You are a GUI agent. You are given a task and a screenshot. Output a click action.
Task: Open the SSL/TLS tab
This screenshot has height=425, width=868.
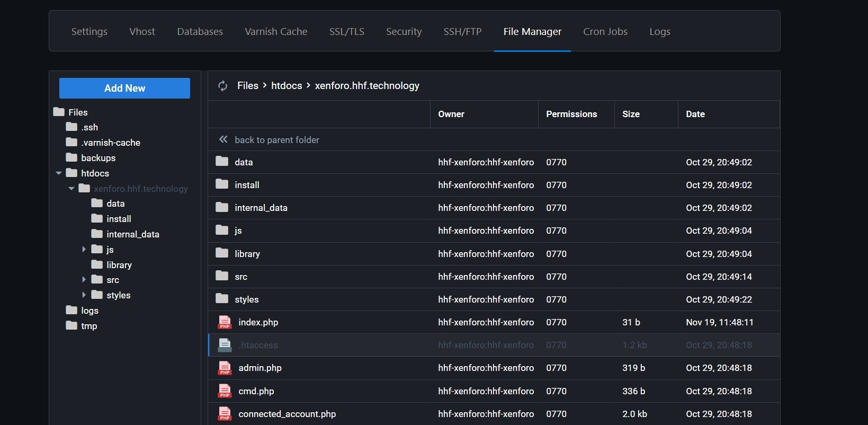coord(347,31)
